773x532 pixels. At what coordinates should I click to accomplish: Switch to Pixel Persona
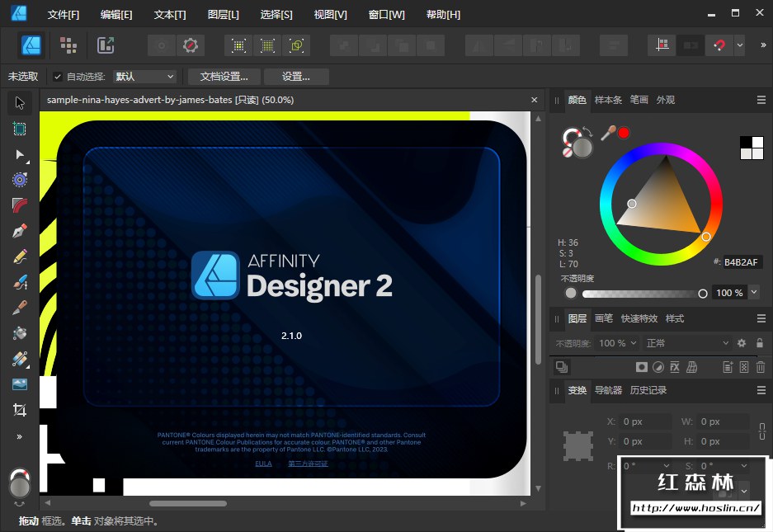click(68, 45)
